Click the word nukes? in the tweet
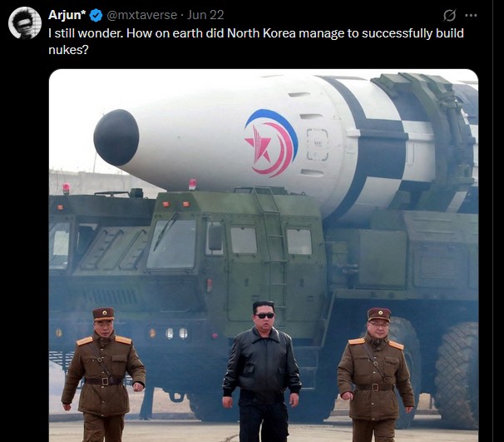Image resolution: width=504 pixels, height=442 pixels. click(68, 50)
